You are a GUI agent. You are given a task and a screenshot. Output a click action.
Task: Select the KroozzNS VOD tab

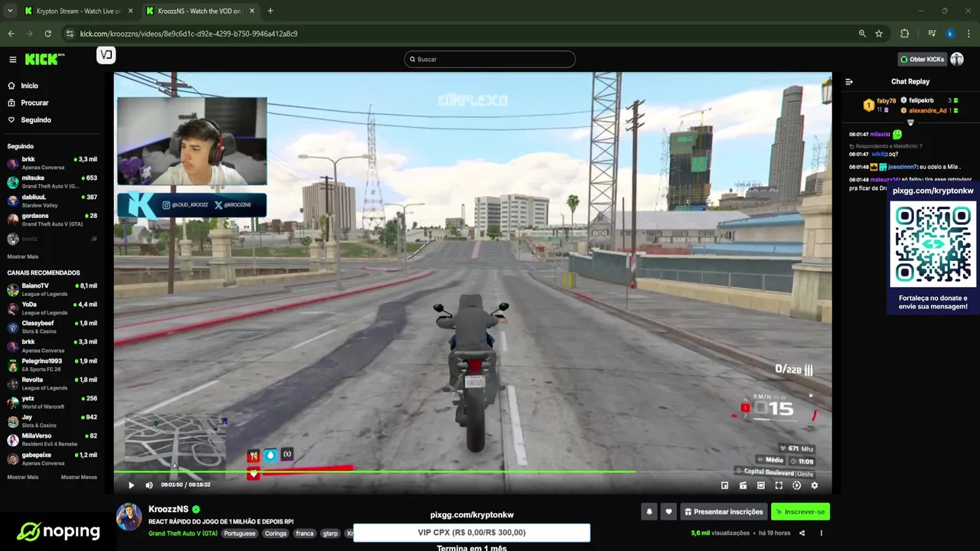tap(201, 11)
